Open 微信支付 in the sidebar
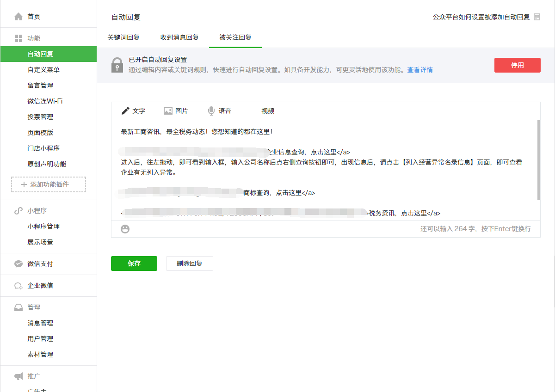Screen dimensions: 555x392 pos(40,264)
